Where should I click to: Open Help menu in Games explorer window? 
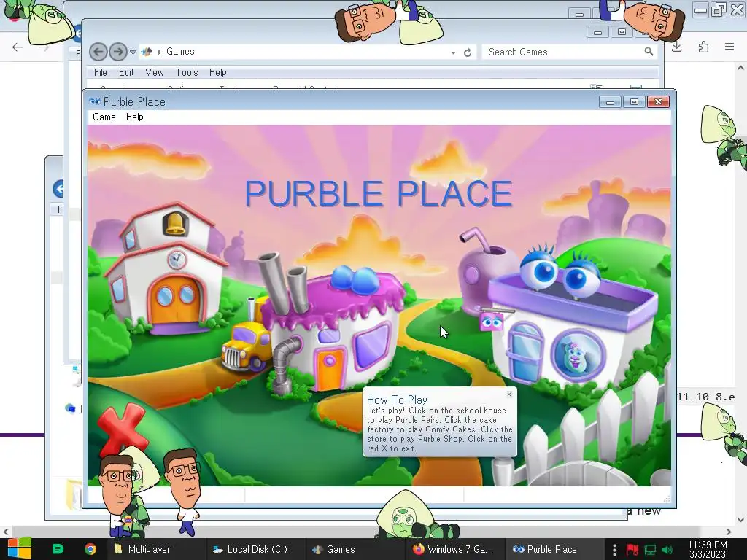[217, 72]
